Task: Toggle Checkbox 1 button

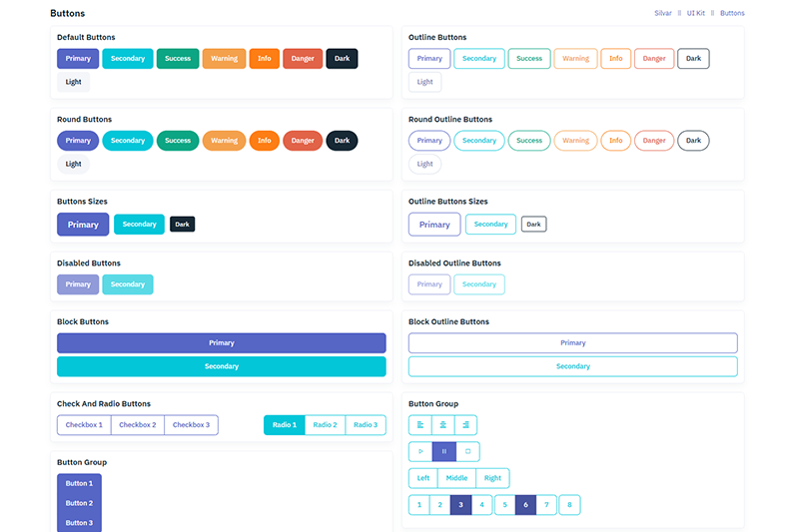Action: pos(84,425)
